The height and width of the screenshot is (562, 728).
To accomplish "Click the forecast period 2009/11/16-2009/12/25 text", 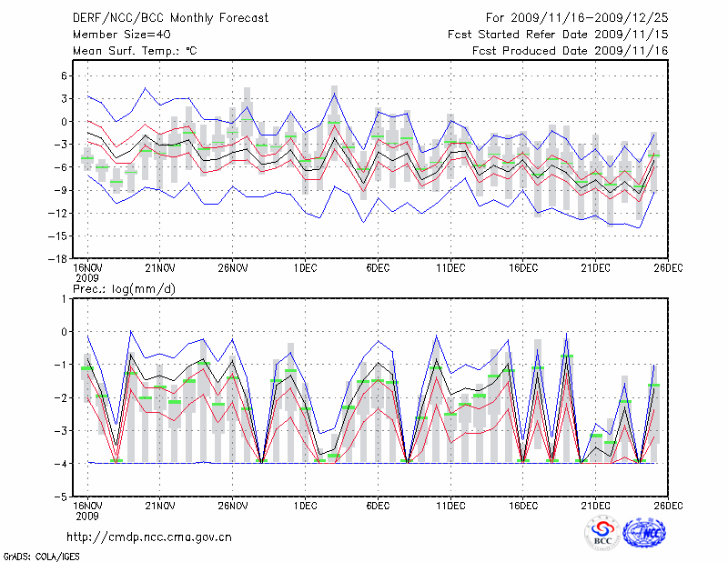I will pyautogui.click(x=577, y=17).
